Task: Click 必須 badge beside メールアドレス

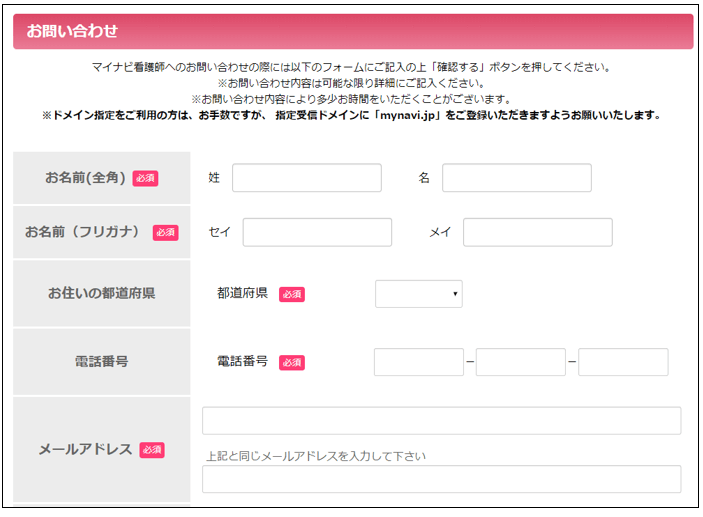Action: [x=152, y=450]
